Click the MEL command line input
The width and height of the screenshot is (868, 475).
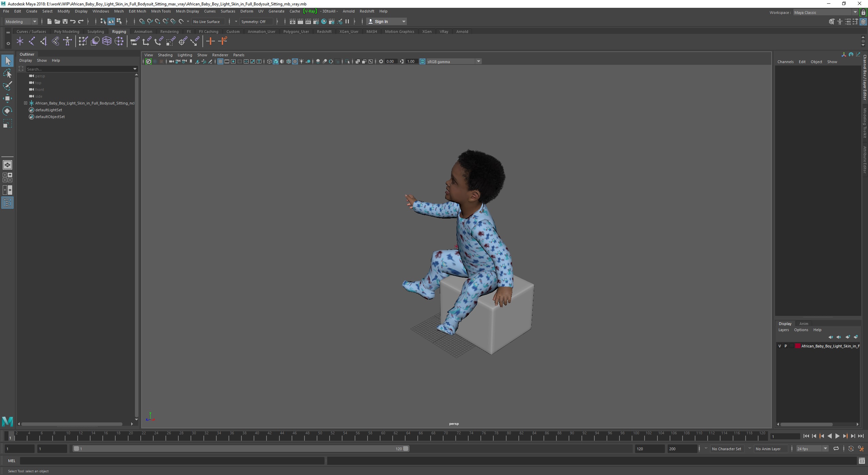tap(172, 460)
